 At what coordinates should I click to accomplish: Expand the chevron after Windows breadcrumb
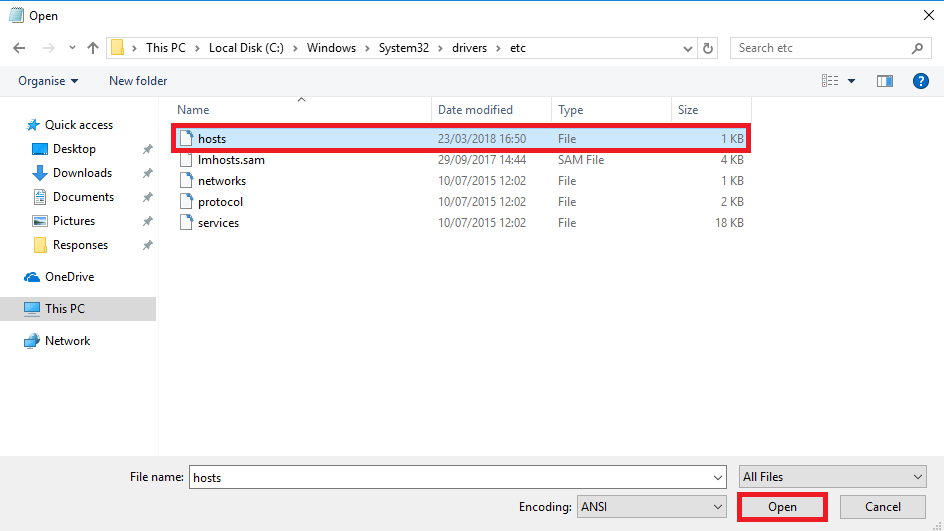point(367,48)
